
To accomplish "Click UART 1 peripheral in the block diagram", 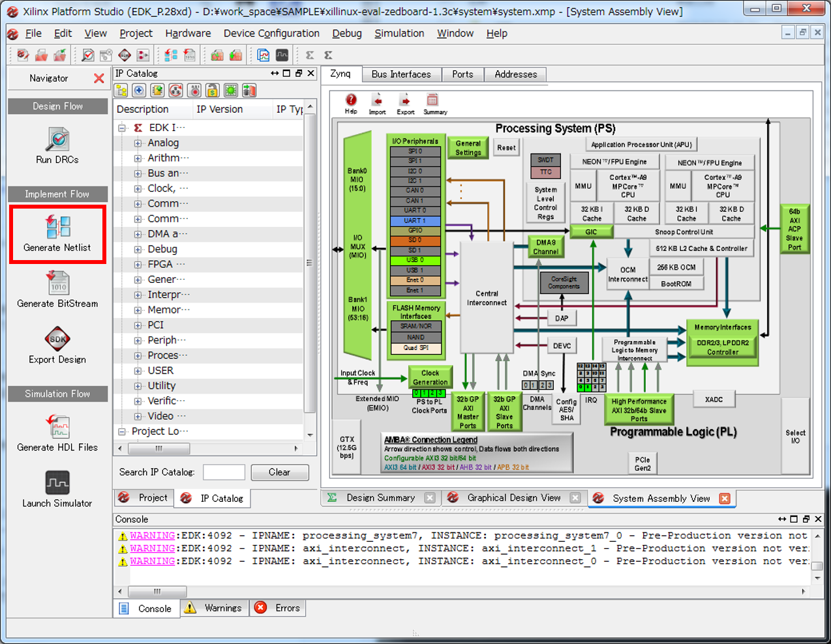I will point(415,222).
